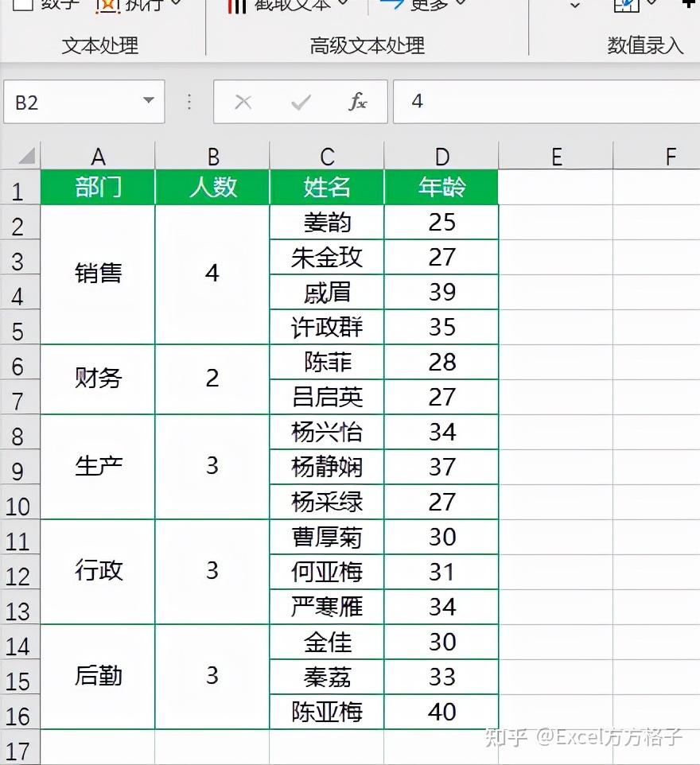
Task: Select row 17 header
Action: [20, 748]
